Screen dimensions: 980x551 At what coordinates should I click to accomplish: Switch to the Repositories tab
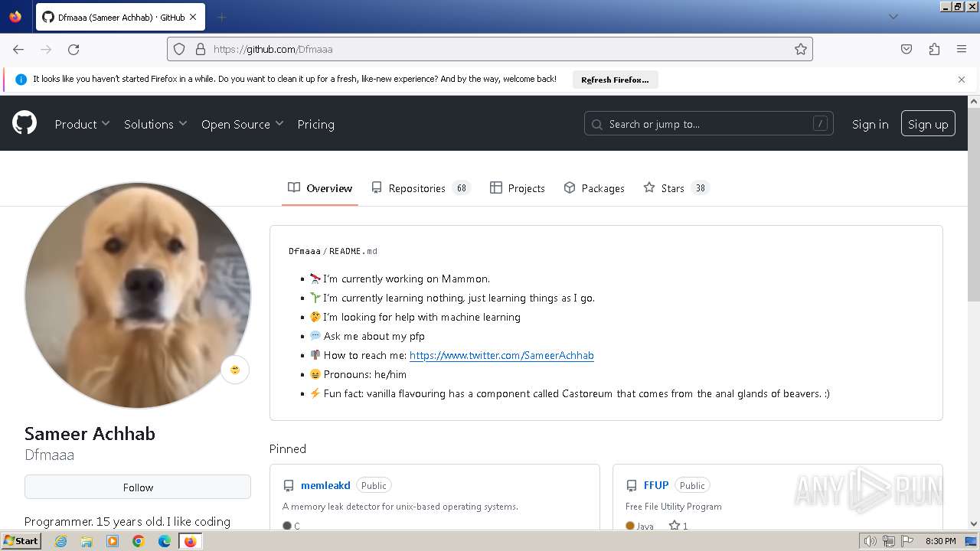[x=420, y=188]
